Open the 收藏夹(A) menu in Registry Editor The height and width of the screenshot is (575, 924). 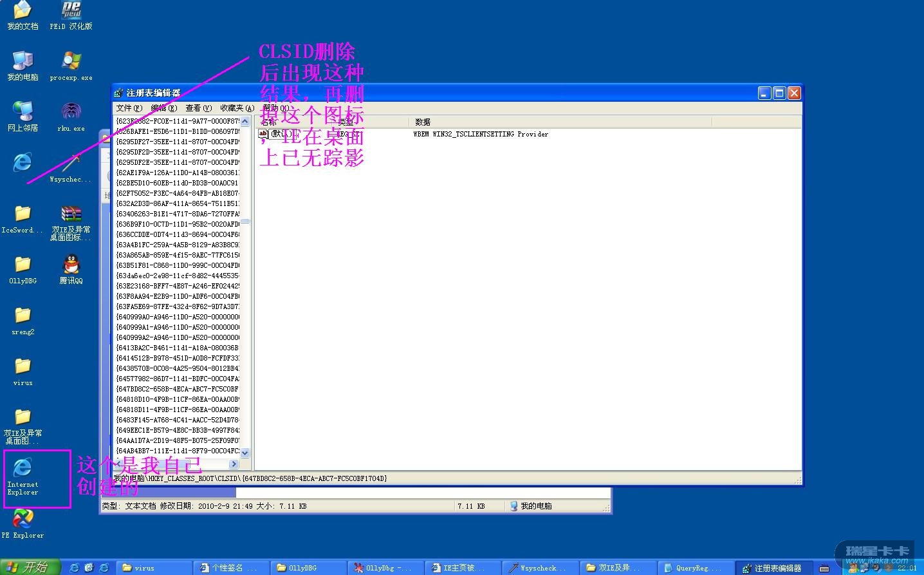[x=237, y=108]
